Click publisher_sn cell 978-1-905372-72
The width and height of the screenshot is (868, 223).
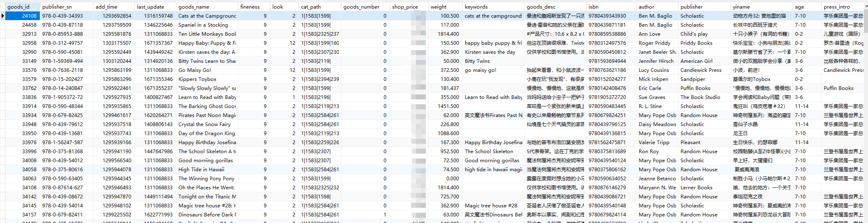coord(66,97)
